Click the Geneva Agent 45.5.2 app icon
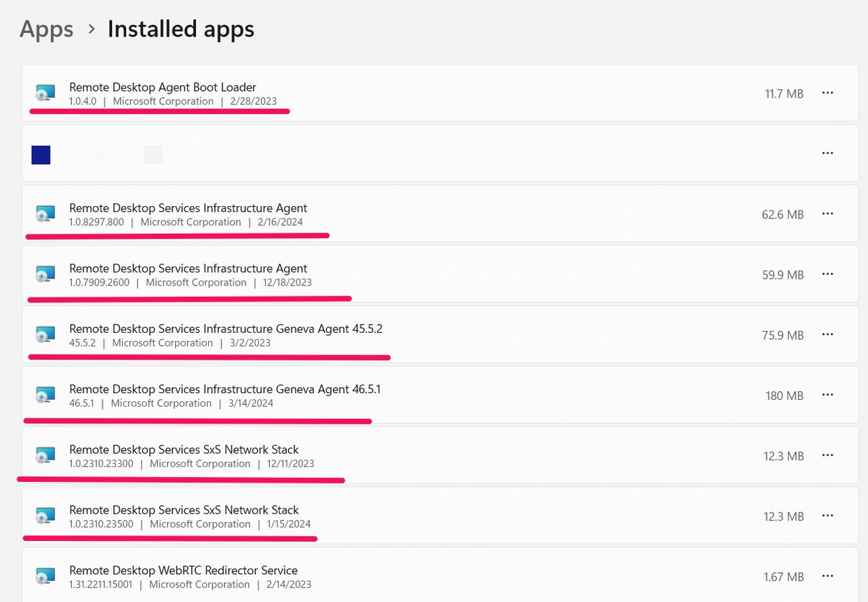Image resolution: width=868 pixels, height=602 pixels. click(x=45, y=335)
